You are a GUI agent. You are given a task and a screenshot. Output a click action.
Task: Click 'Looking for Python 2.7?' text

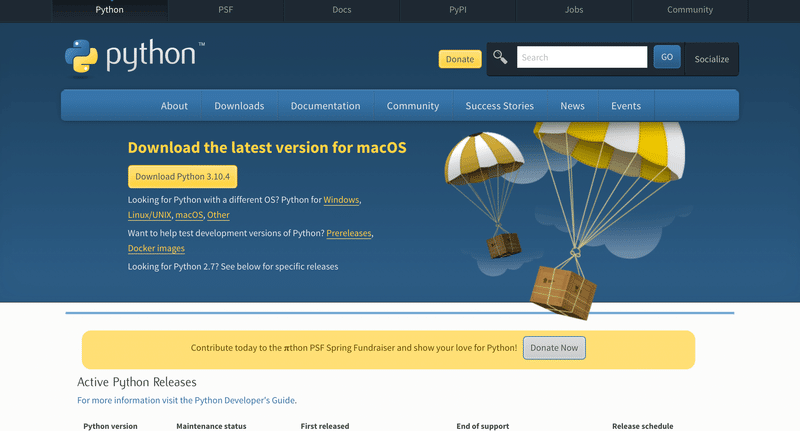pyautogui.click(x=173, y=267)
